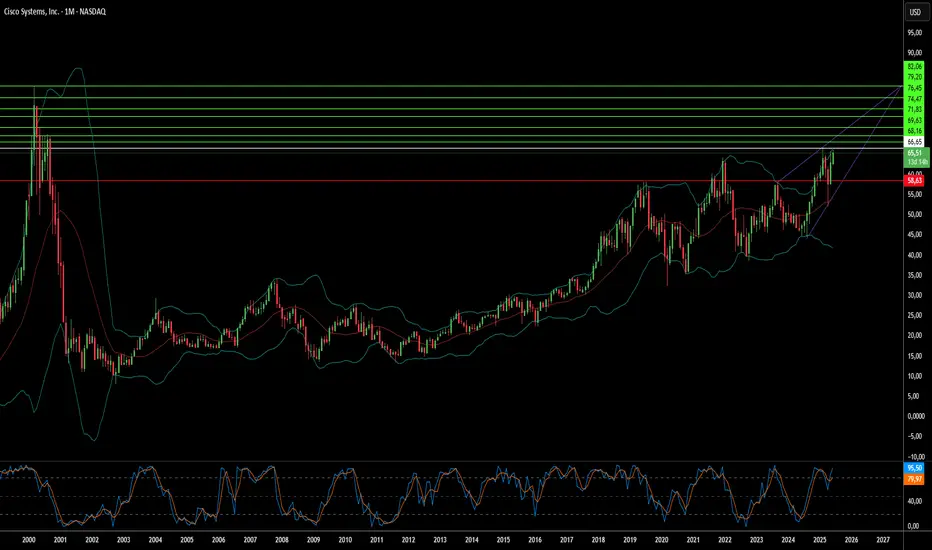The width and height of the screenshot is (932, 550).
Task: Click the 2015 year label on time axis
Action: click(503, 540)
